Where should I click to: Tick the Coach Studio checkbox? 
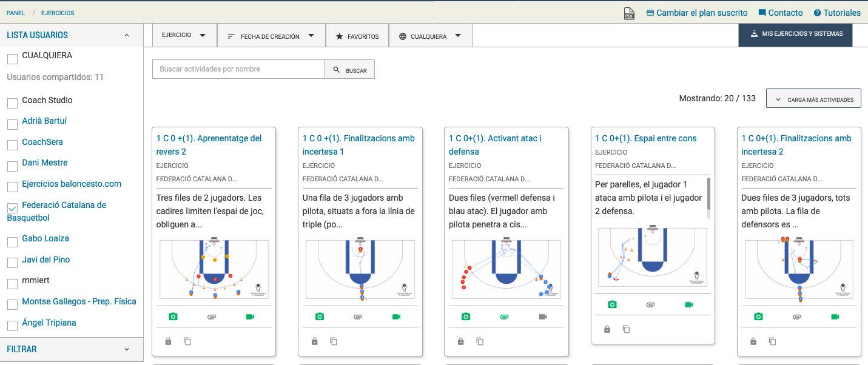tap(12, 104)
